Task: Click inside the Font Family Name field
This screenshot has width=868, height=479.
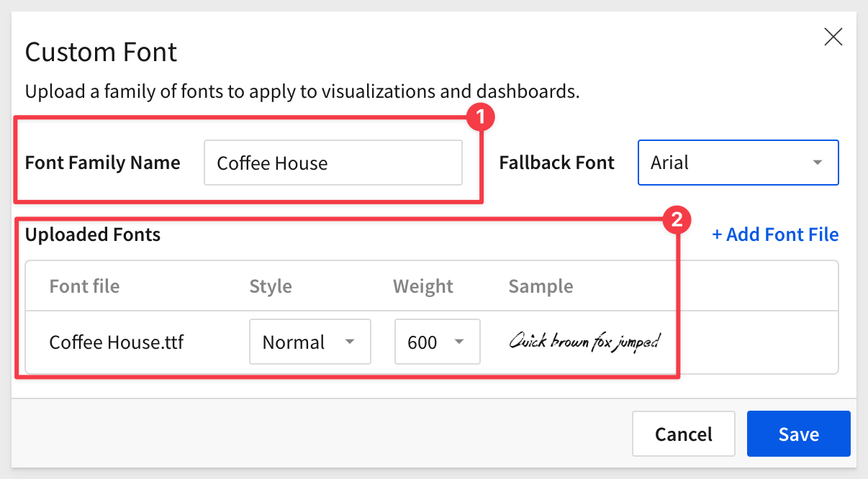Action: coord(333,163)
